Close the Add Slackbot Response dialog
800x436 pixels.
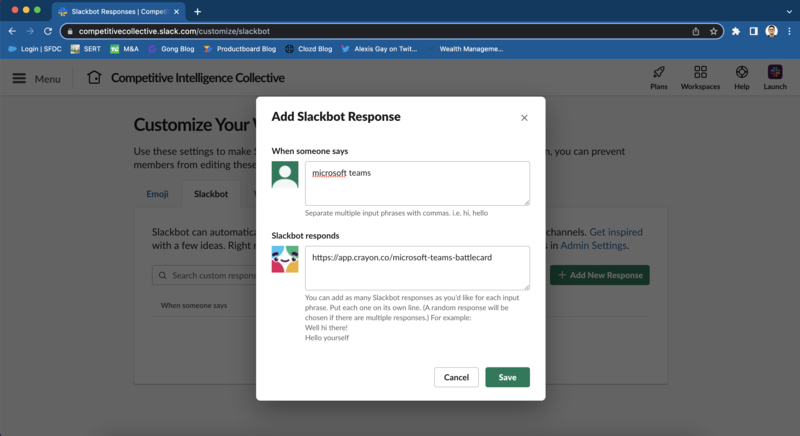[524, 118]
